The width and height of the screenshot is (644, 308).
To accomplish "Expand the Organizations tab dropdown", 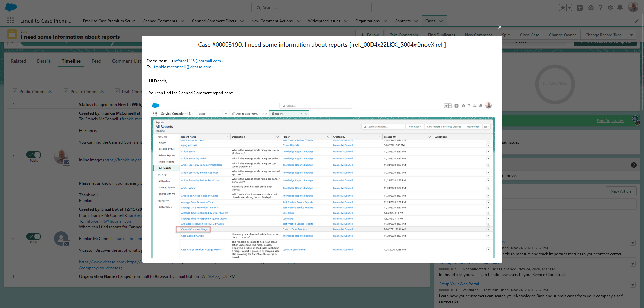I will pos(385,21).
